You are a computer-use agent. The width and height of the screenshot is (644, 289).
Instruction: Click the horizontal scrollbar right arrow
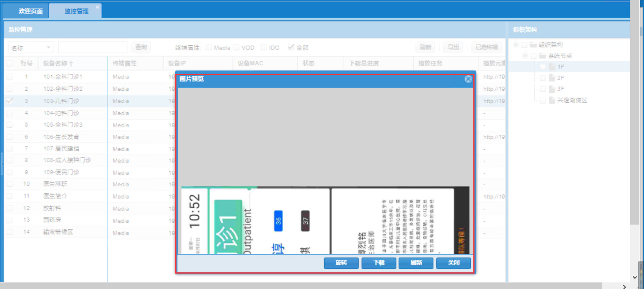coord(625,286)
